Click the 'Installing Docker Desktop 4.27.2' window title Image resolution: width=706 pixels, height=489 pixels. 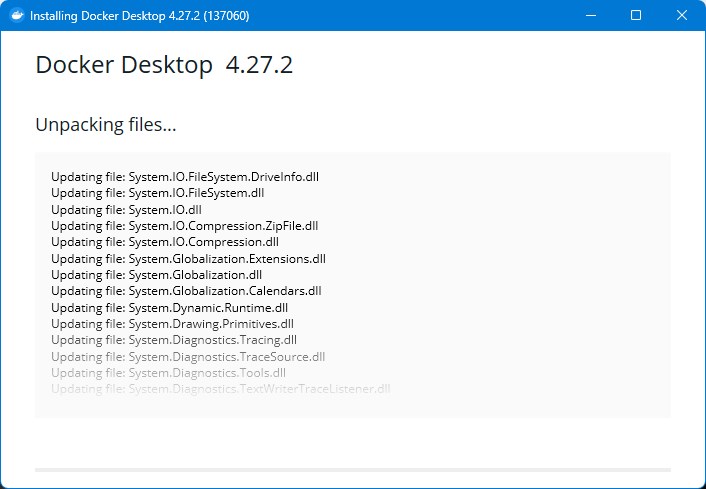pyautogui.click(x=140, y=16)
